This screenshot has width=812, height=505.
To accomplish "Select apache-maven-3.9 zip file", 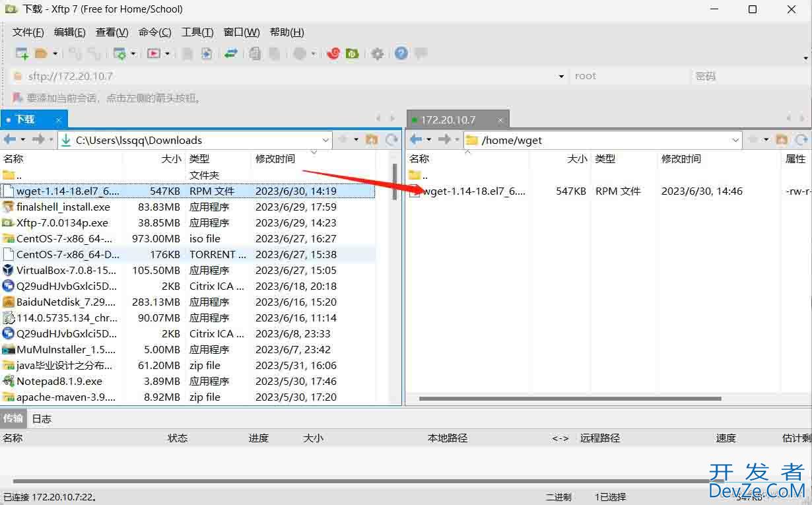I will [188, 397].
